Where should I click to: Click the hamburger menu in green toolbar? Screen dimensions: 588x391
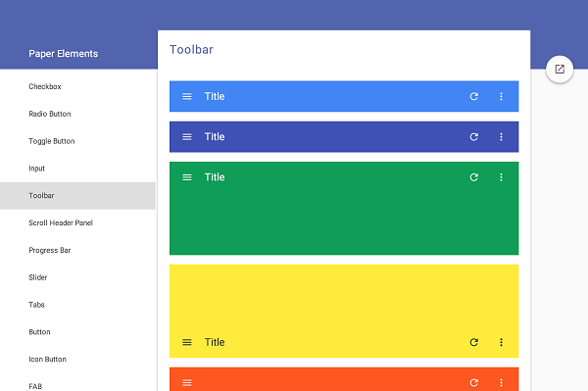coord(187,177)
